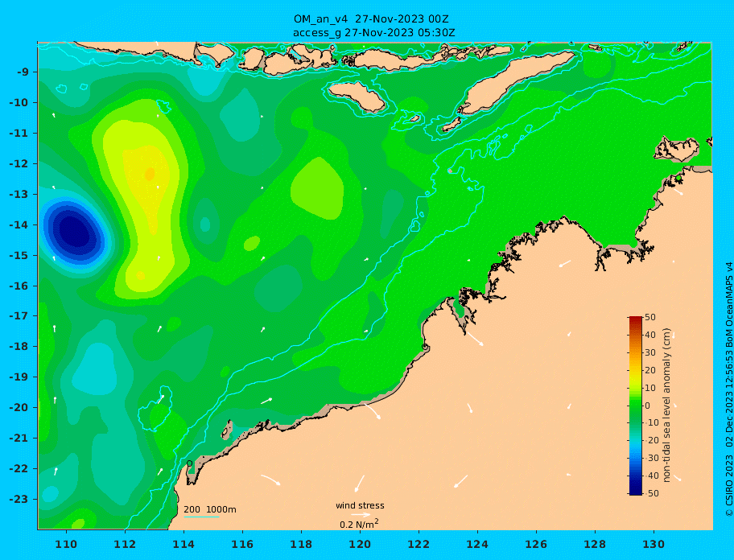
Task: Click the dark red top of the colorbar
Action: tap(635, 320)
